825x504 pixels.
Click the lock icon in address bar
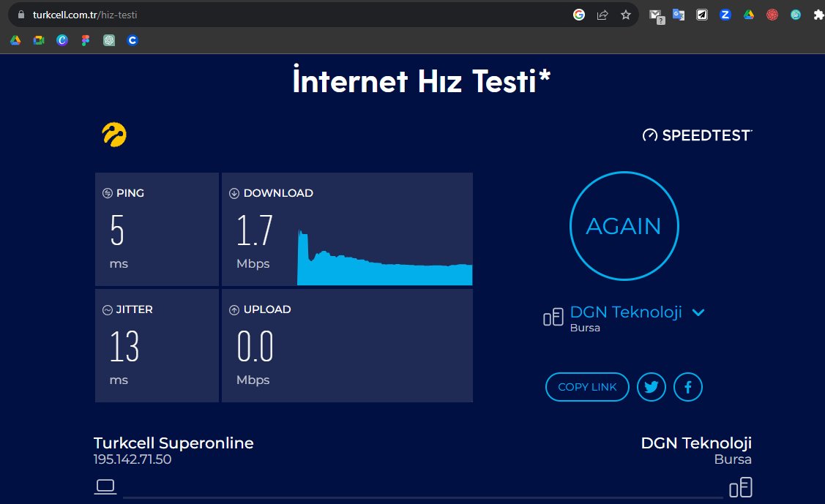coord(21,15)
